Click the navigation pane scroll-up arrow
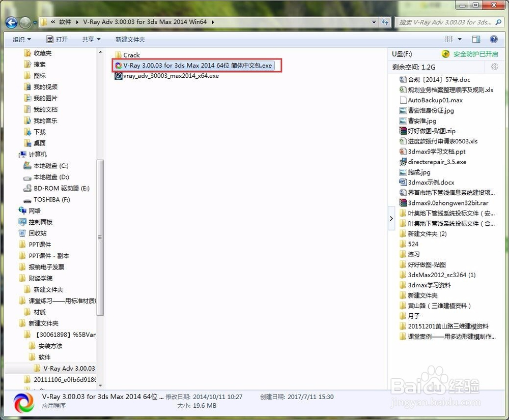This screenshot has height=420, width=509. tap(100, 52)
